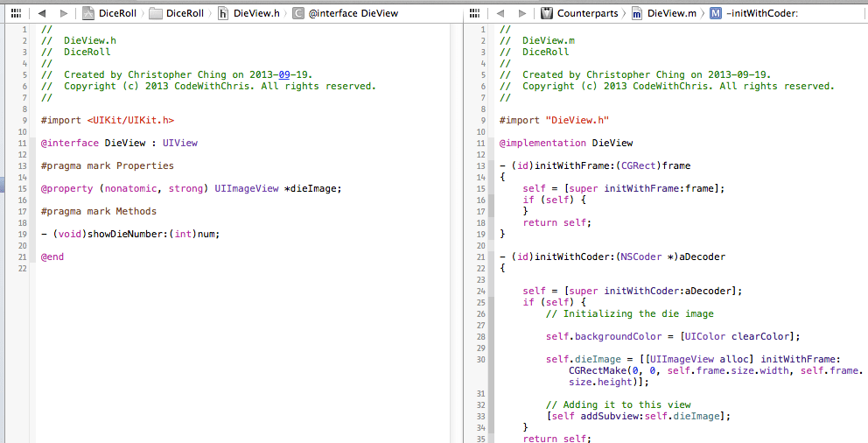Click the initWithCoder method icon
Screen dimensions: 868x443
716,13
